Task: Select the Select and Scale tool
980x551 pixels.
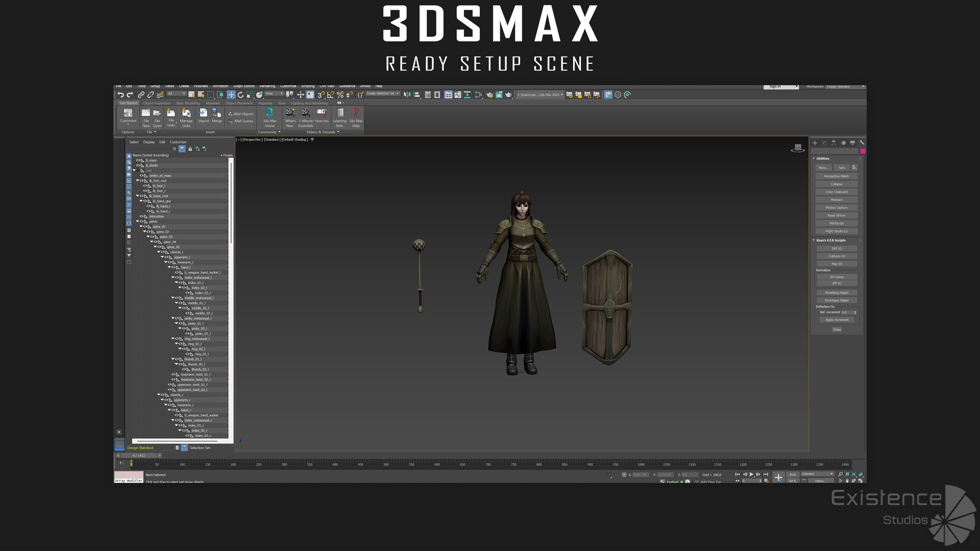Action: coord(250,95)
